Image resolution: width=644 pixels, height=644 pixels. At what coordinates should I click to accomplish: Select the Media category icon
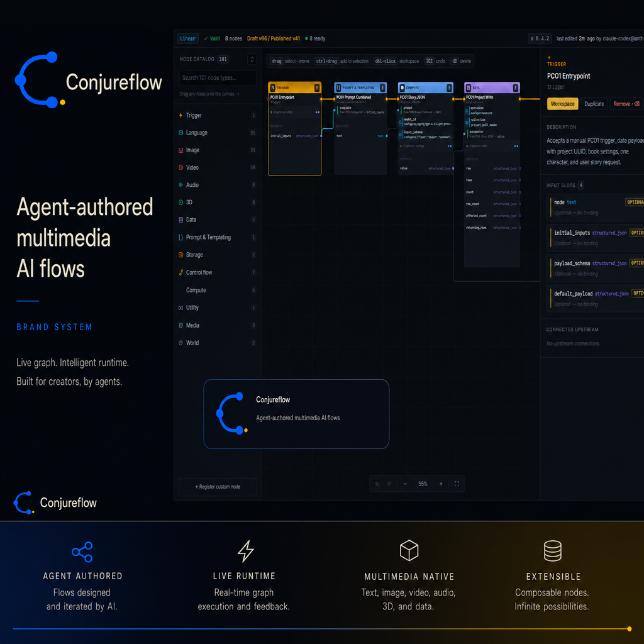[180, 325]
